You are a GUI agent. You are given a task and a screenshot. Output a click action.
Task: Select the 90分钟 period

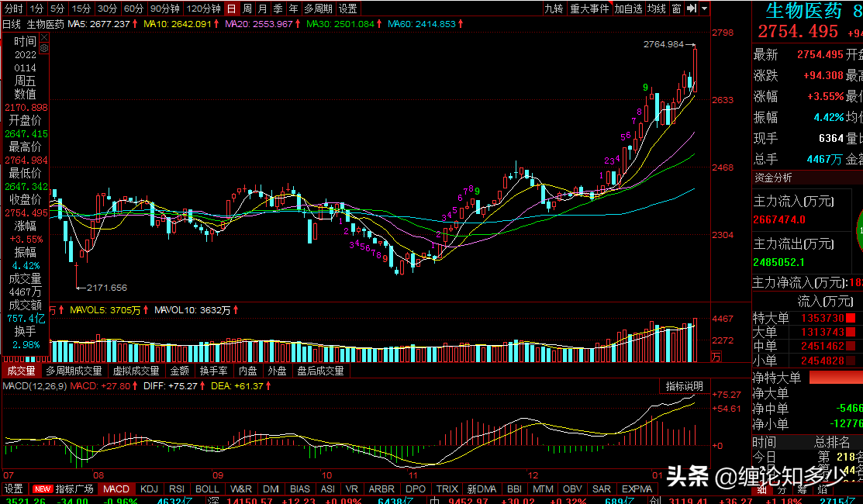click(165, 9)
